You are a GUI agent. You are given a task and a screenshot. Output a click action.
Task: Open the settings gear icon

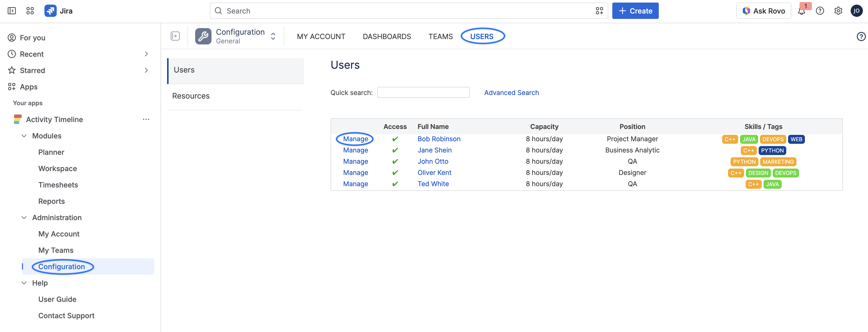click(838, 11)
